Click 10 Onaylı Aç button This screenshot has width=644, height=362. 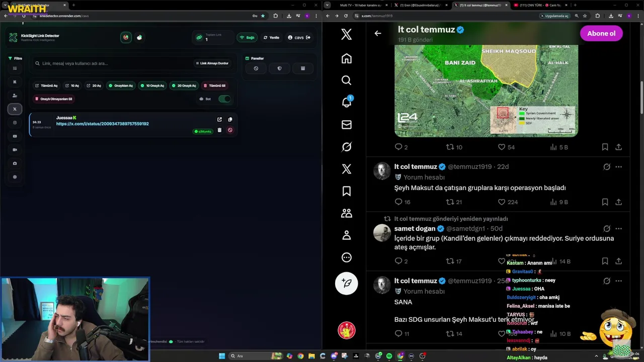point(152,86)
